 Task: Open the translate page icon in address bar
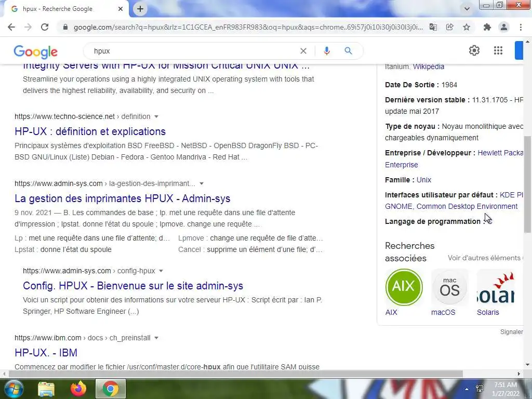click(x=433, y=27)
